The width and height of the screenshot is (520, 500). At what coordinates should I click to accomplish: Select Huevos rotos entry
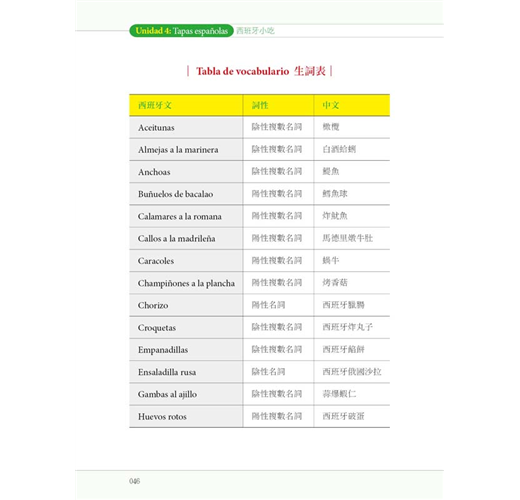(162, 417)
